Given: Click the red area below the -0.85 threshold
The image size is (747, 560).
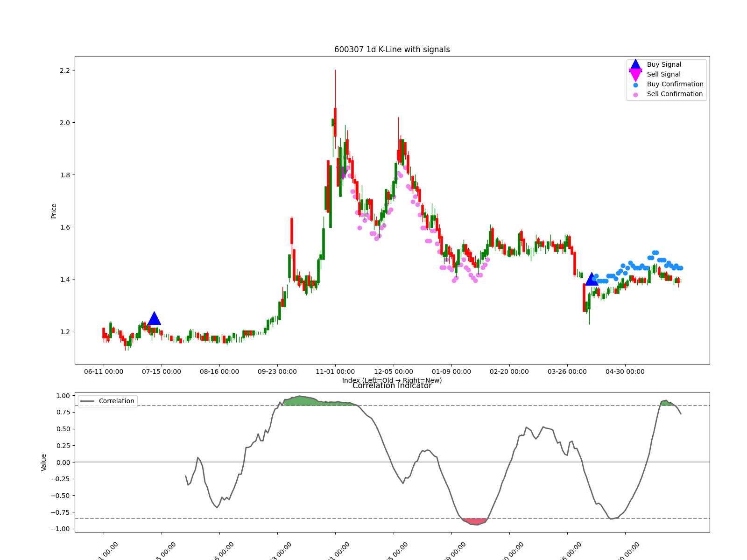Looking at the screenshot, I should point(475,521).
